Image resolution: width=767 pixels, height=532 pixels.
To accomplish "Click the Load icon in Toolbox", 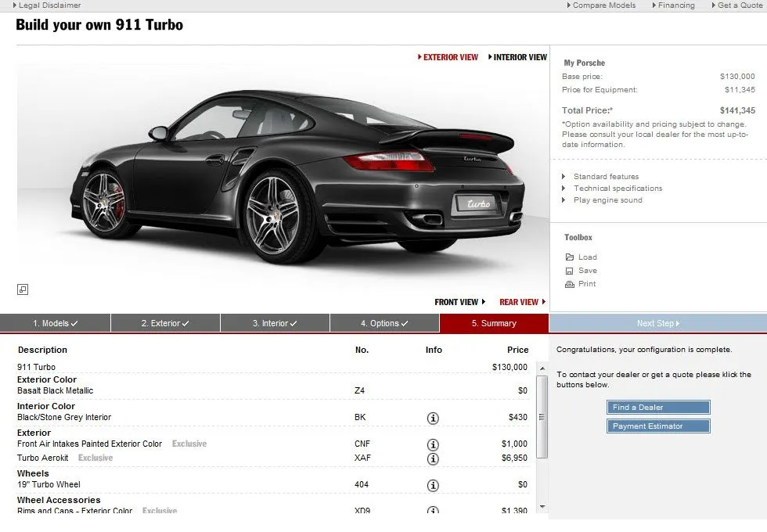I will (570, 257).
